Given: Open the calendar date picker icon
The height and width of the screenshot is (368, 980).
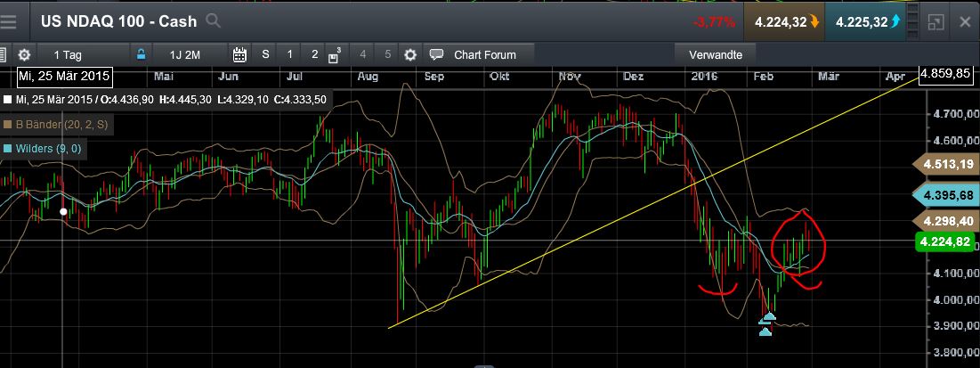Looking at the screenshot, I should 239,54.
